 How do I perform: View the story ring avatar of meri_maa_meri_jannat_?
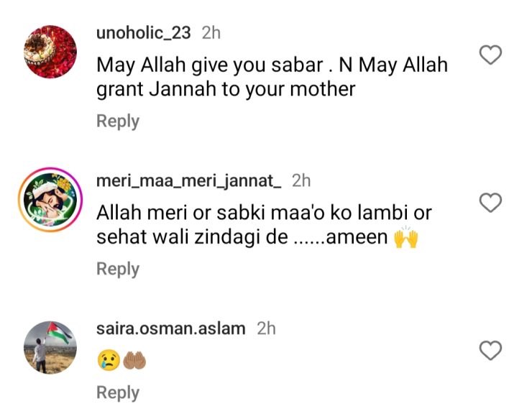(50, 200)
